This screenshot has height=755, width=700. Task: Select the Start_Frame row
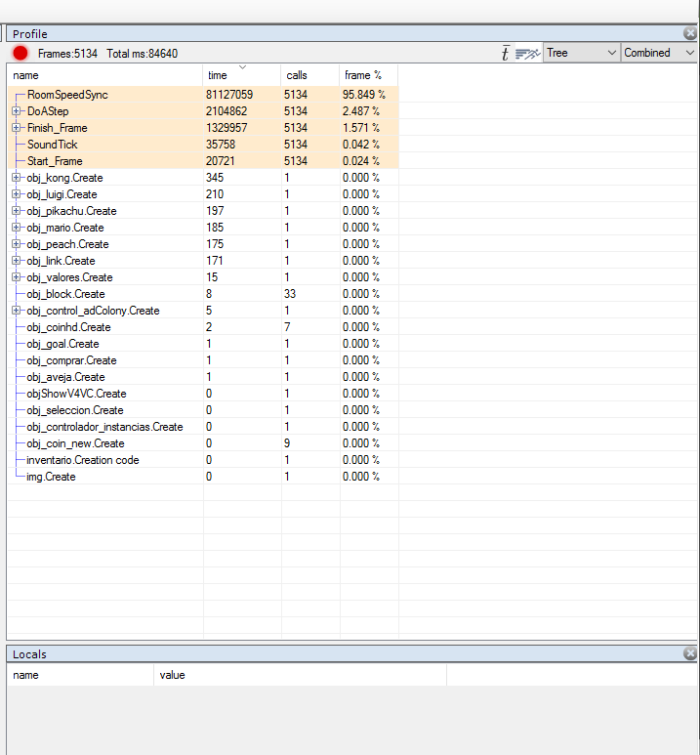[x=203, y=161]
